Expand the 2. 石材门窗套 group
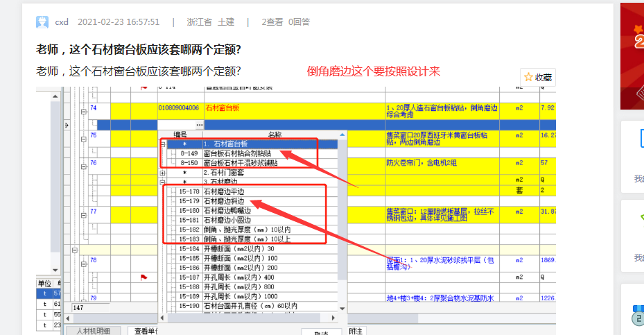Screen dimensions: 644x335 (163, 173)
